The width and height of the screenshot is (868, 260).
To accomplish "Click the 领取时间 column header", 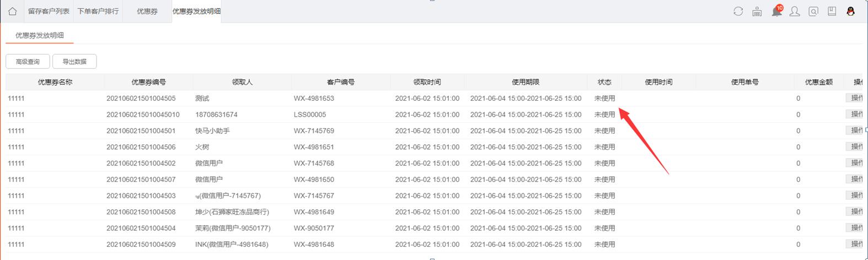I will pyautogui.click(x=427, y=82).
